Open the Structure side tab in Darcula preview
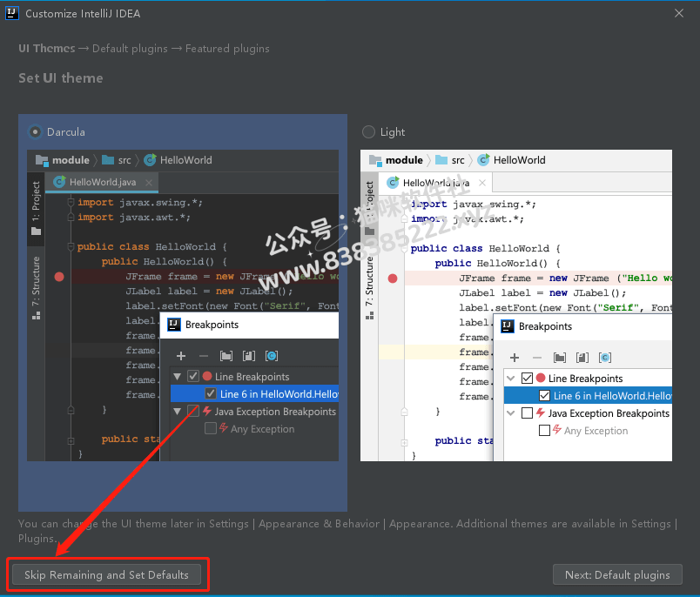 tap(36, 288)
